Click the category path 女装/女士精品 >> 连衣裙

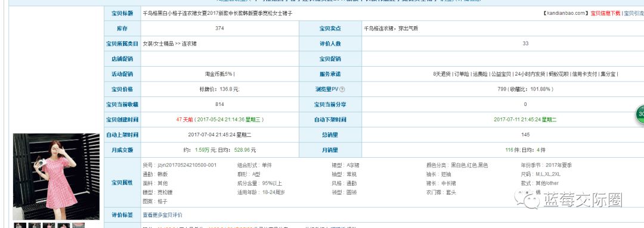pyautogui.click(x=169, y=44)
